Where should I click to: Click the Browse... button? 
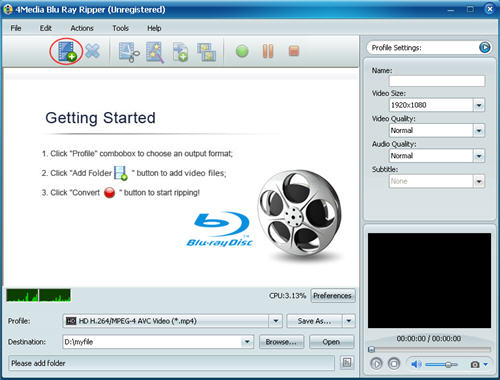281,342
